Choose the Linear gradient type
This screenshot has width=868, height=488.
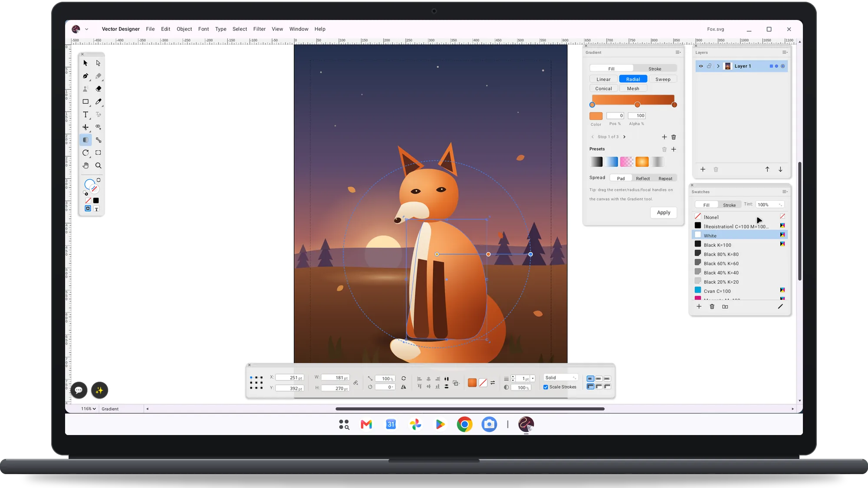coord(603,79)
